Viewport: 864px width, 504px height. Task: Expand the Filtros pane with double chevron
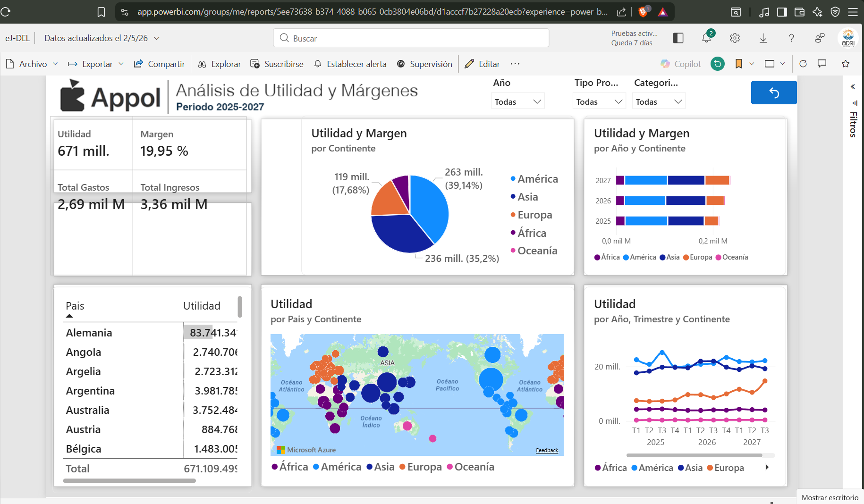coord(853,86)
